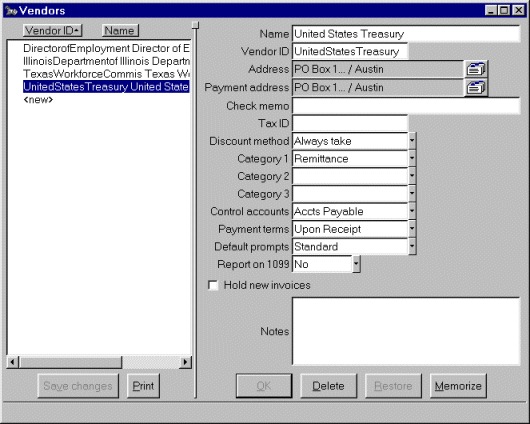Select the <new> entry in vendor list
This screenshot has height=424, width=530.
pos(38,100)
